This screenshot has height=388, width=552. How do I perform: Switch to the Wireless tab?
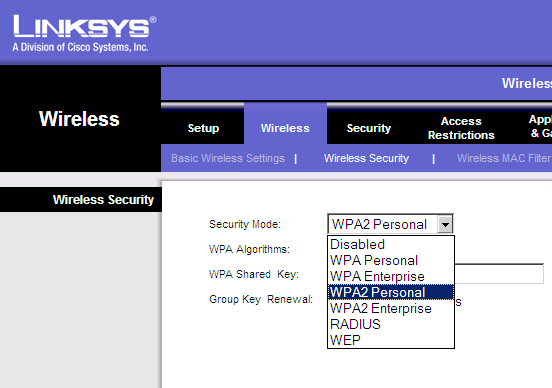pyautogui.click(x=285, y=128)
